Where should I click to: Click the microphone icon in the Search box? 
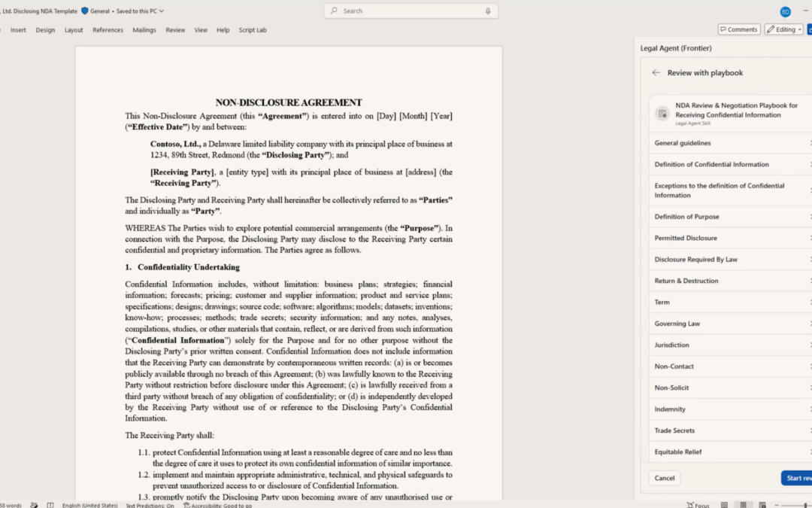[x=488, y=11]
